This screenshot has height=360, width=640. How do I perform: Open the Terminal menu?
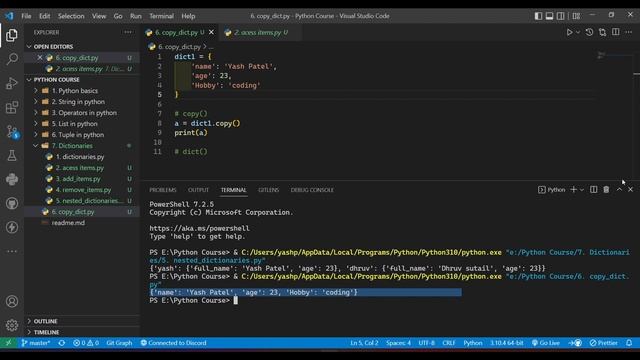coord(161,16)
